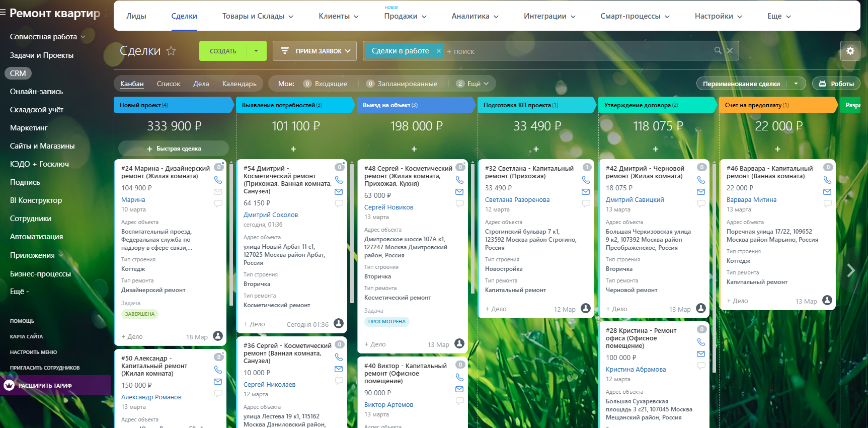The height and width of the screenshot is (428, 868).
Task: Call contact on deal #24 Марина
Action: click(x=218, y=180)
